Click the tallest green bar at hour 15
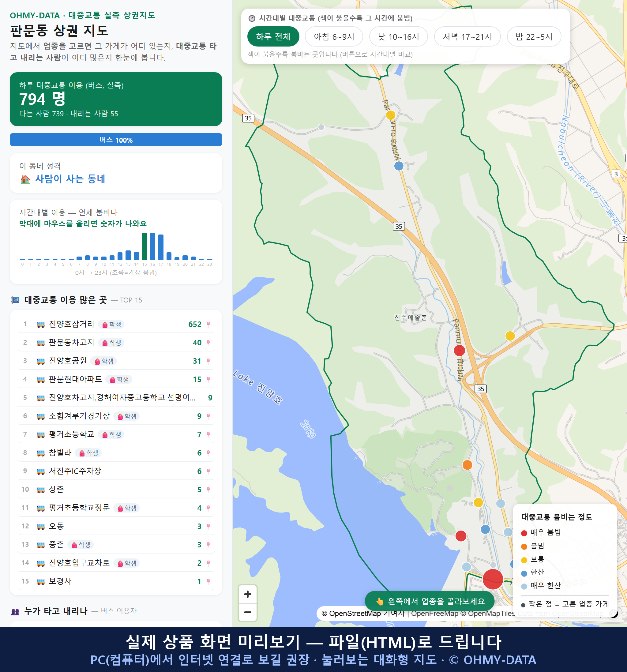 pos(144,246)
